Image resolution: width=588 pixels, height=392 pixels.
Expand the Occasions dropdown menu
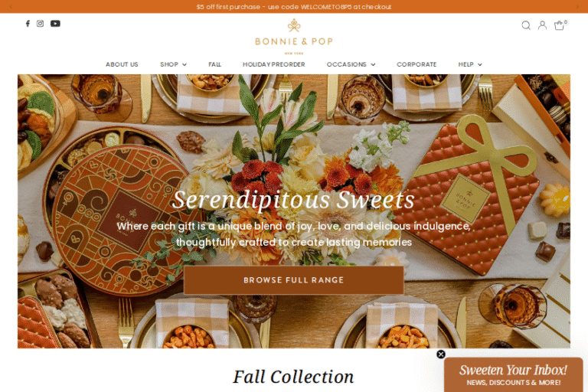(x=351, y=64)
